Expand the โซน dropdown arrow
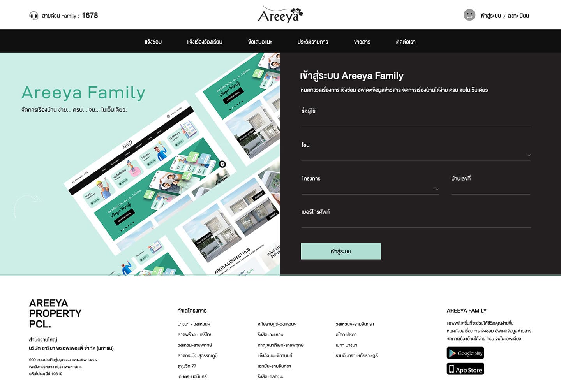 (x=529, y=155)
